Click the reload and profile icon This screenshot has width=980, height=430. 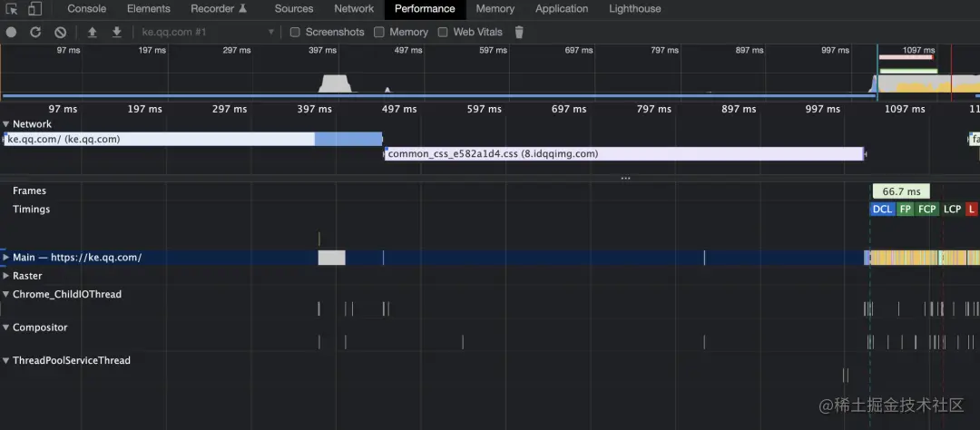[x=35, y=32]
